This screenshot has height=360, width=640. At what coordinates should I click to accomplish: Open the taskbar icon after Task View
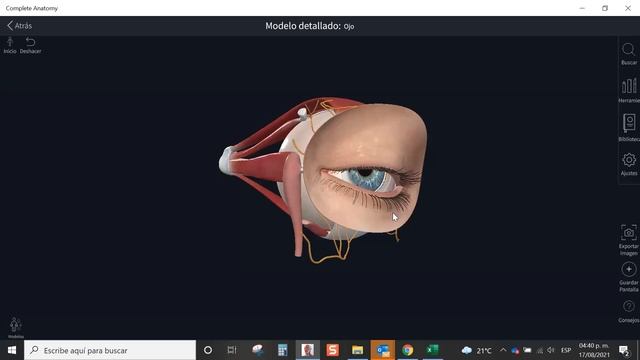tap(258, 350)
